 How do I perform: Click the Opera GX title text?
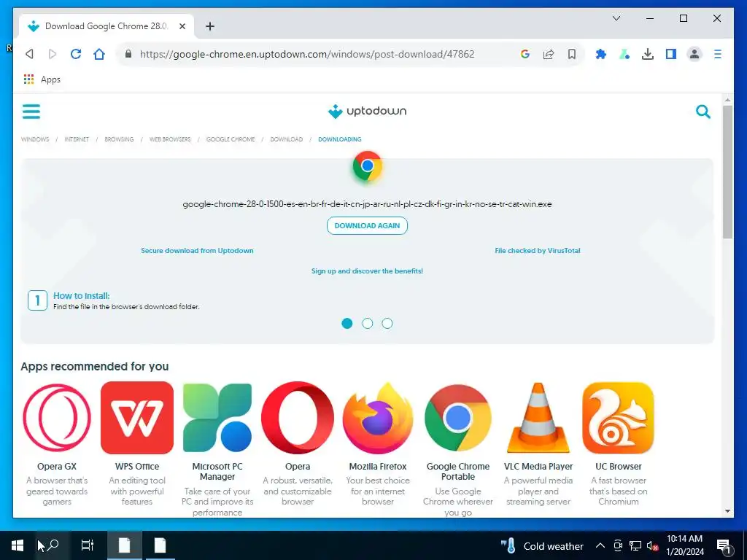[x=57, y=467]
